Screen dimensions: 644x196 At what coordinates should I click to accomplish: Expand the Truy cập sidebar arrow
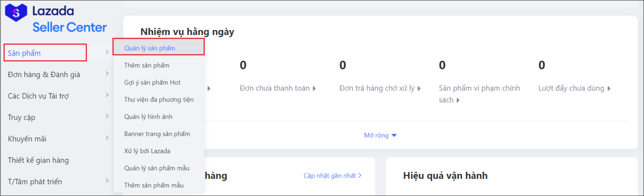click(107, 116)
